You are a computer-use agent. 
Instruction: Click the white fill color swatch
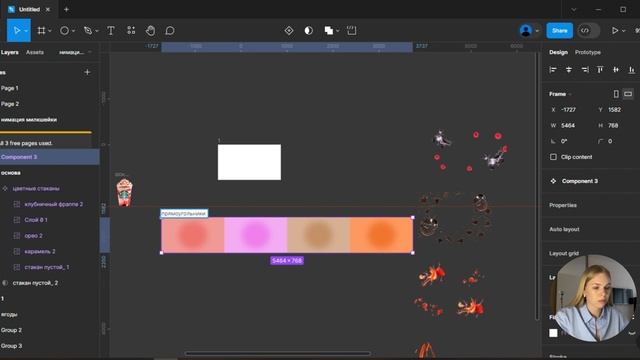tap(553, 333)
